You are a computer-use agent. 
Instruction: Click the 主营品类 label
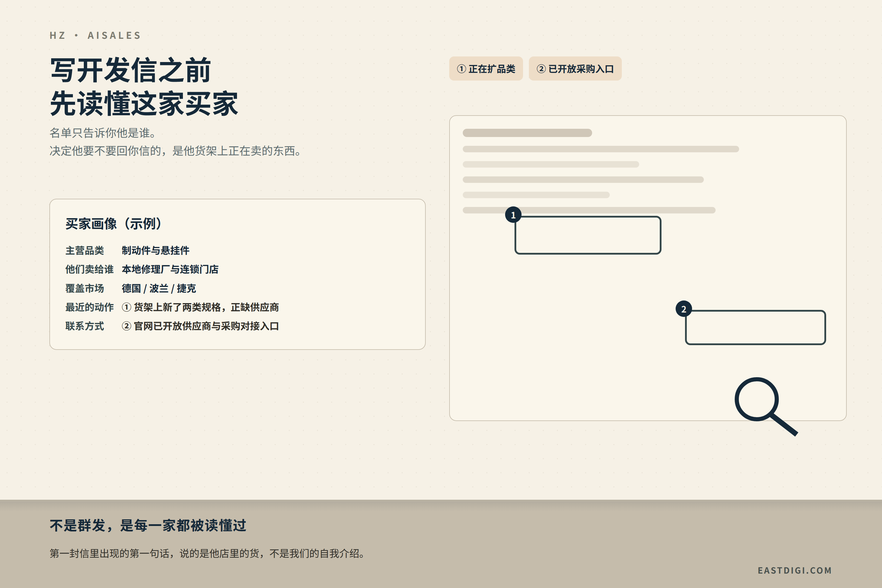click(85, 250)
